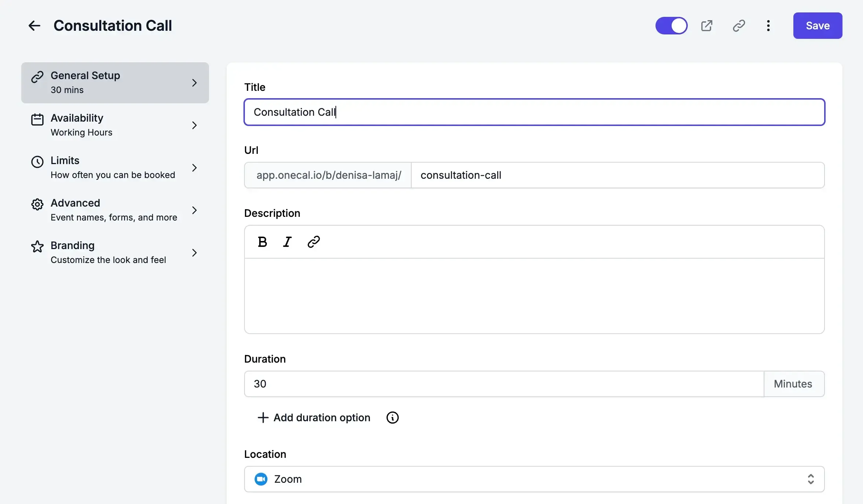Apply bold formatting in Description
Screen dimensions: 863x504
262,242
